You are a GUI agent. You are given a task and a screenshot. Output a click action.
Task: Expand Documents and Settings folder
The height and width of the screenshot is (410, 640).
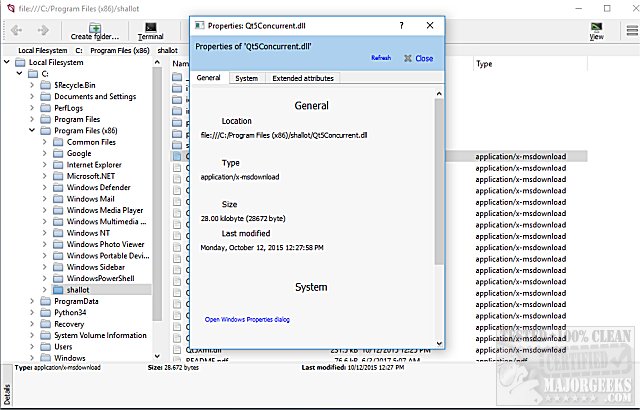[x=32, y=96]
